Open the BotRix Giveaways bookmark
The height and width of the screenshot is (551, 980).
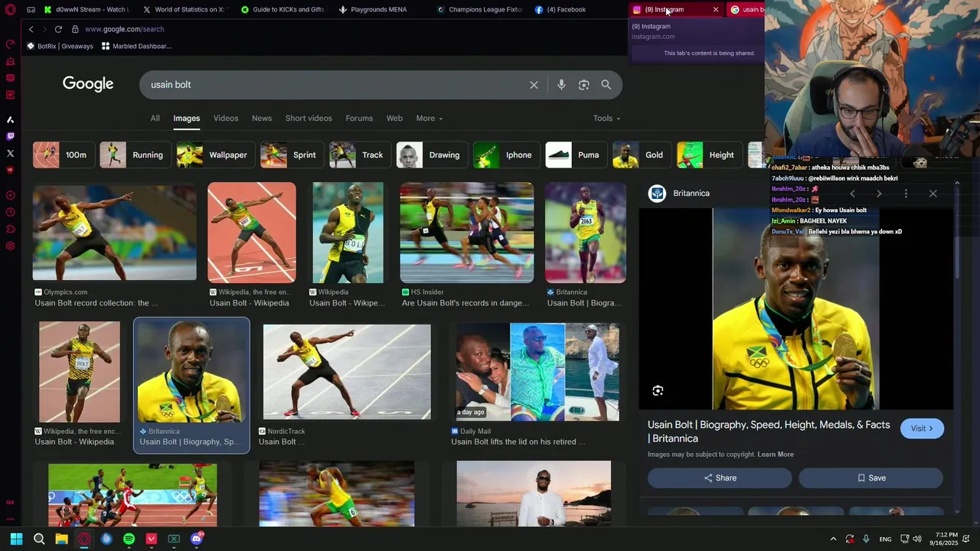tap(60, 46)
